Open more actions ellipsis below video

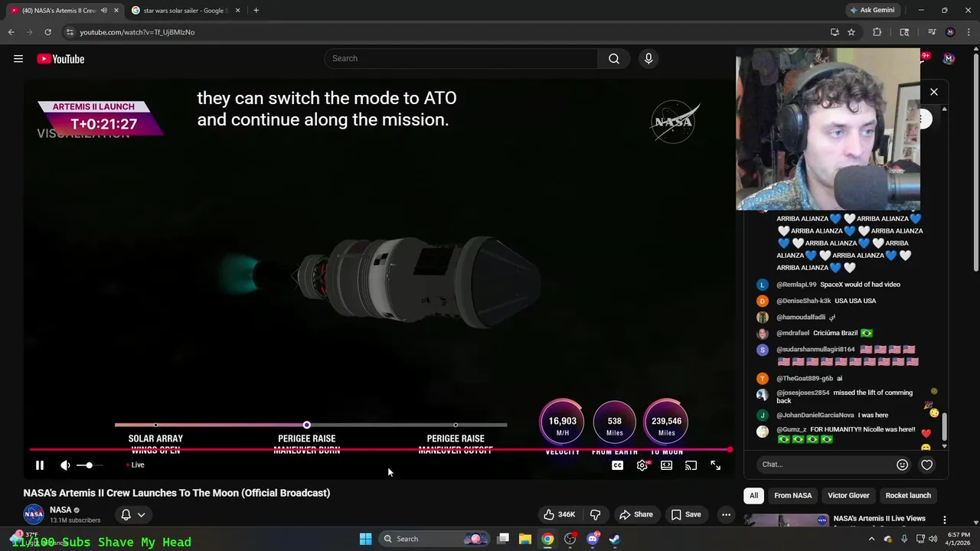coord(726,514)
